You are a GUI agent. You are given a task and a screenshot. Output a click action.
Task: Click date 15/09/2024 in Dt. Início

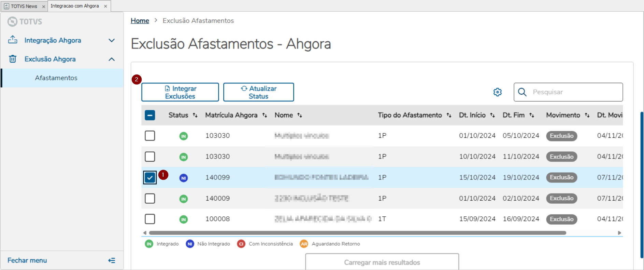coord(477,219)
